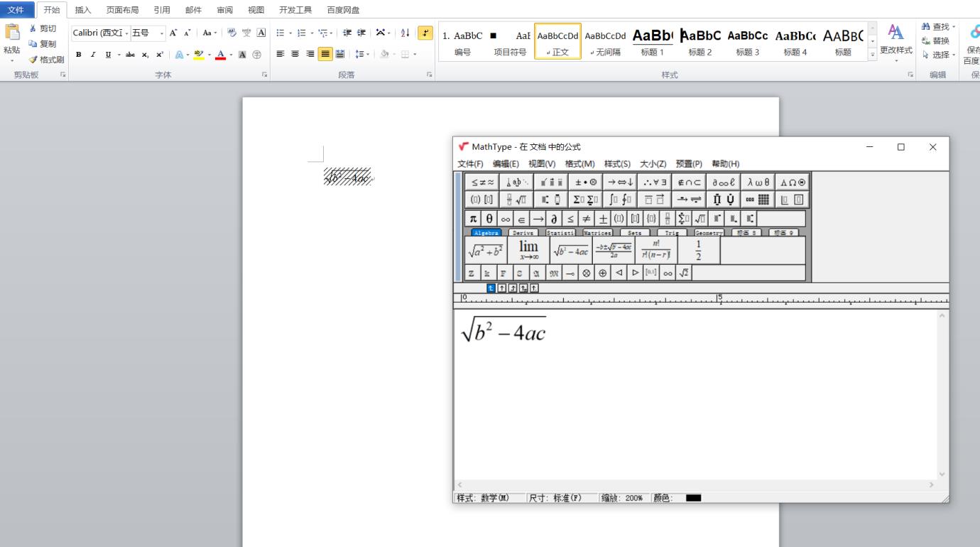Click the Cut (剪切) button
Image resolution: width=980 pixels, height=547 pixels.
(43, 28)
